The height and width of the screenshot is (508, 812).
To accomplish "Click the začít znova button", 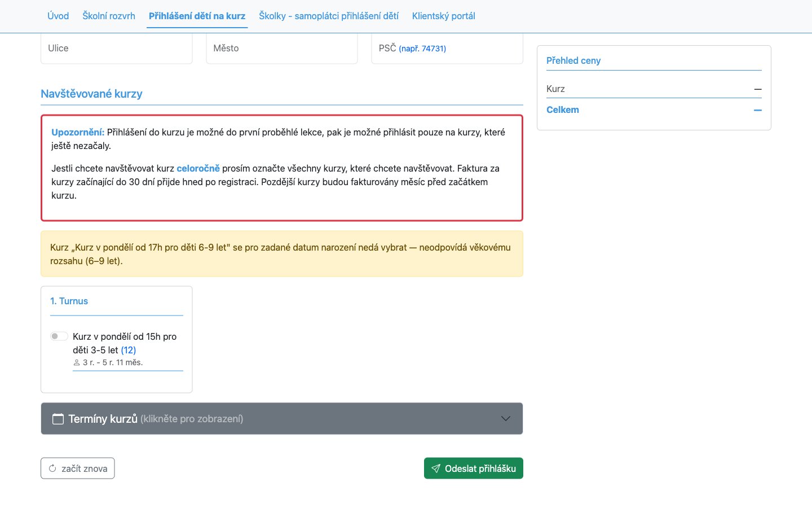I will [x=78, y=468].
